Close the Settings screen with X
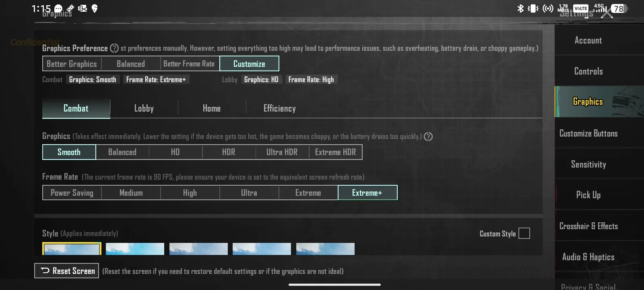Image resolution: width=644 pixels, height=290 pixels. click(607, 14)
